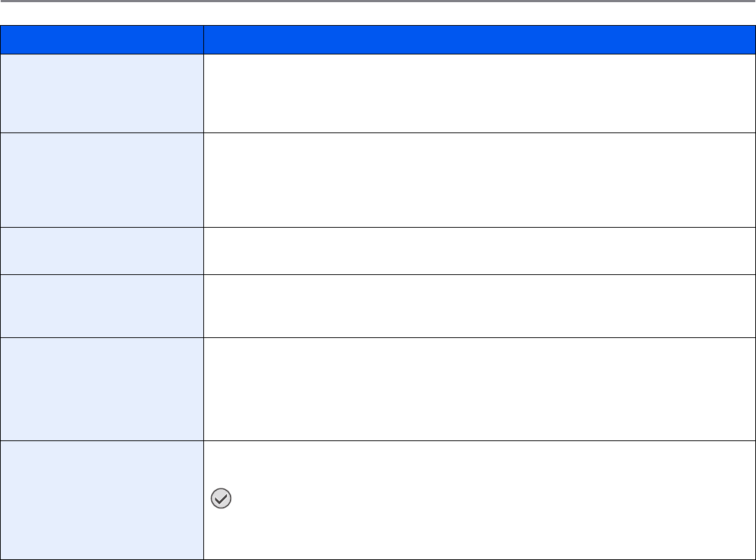Click the border line under the blue header
This screenshot has height=560, width=756.
coord(378,54)
